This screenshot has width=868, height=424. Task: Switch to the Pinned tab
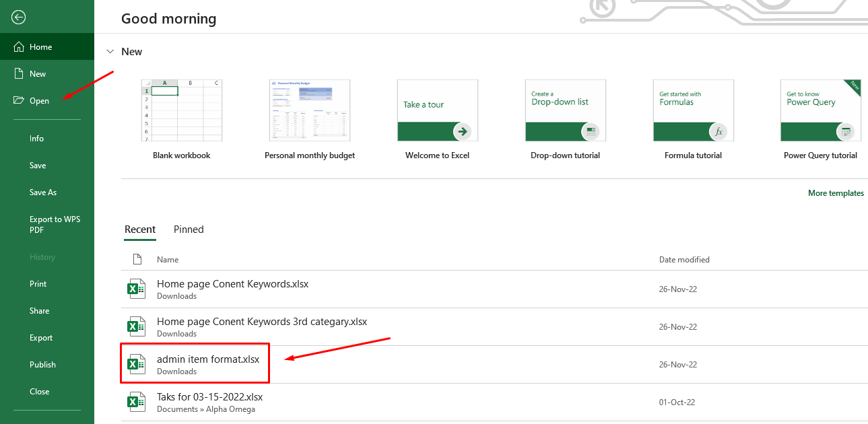point(189,229)
